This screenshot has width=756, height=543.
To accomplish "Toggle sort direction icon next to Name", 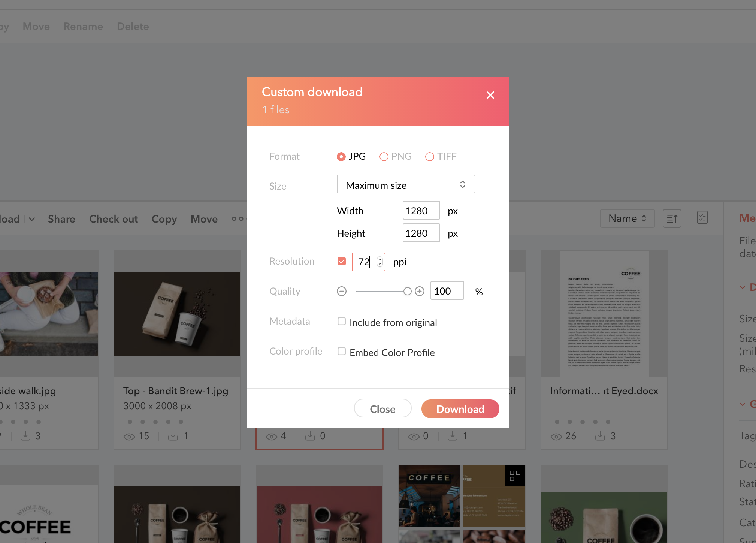I will pyautogui.click(x=672, y=218).
